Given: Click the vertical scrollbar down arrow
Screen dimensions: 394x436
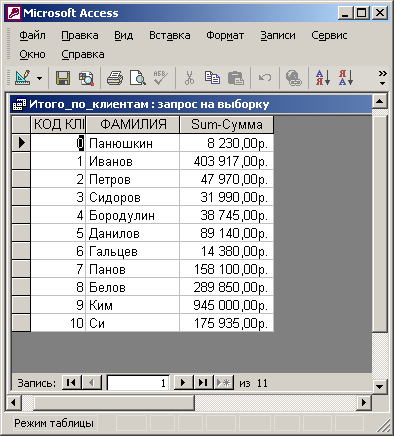Looking at the screenshot, I should tap(380, 387).
